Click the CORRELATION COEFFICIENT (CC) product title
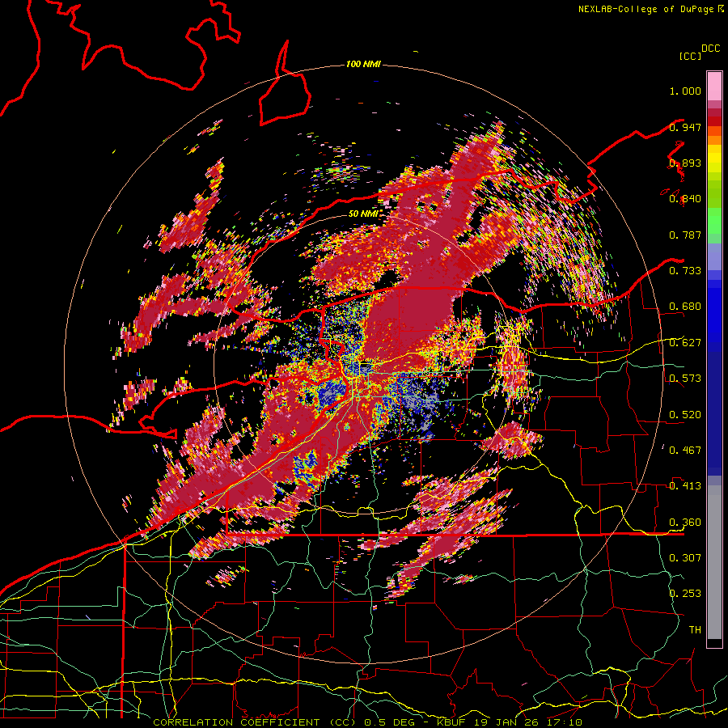The width and height of the screenshot is (728, 728). [255, 722]
